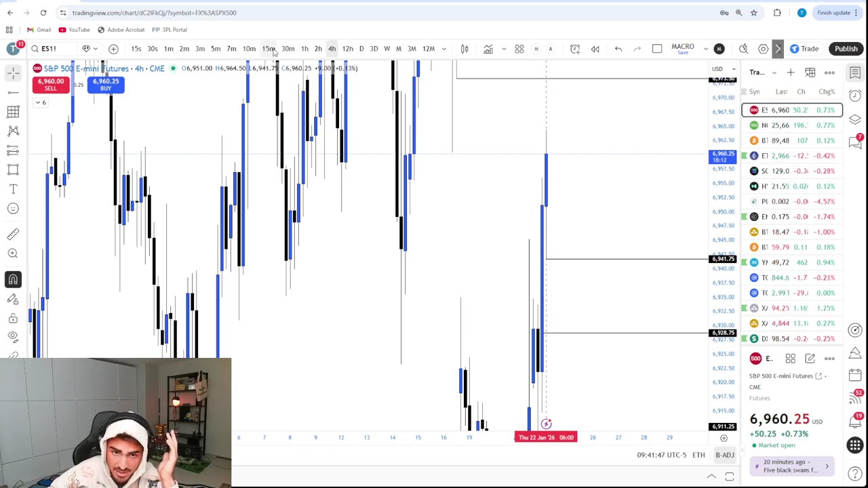Open indicator templates grid

[519, 49]
